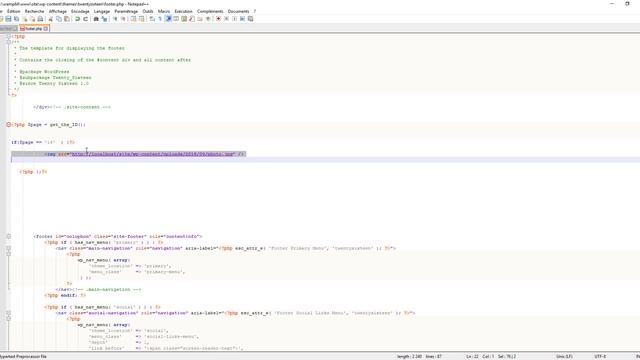Collapse the main-navigation nav fold marker
The image size is (640, 360).
pyautogui.click(x=9, y=248)
